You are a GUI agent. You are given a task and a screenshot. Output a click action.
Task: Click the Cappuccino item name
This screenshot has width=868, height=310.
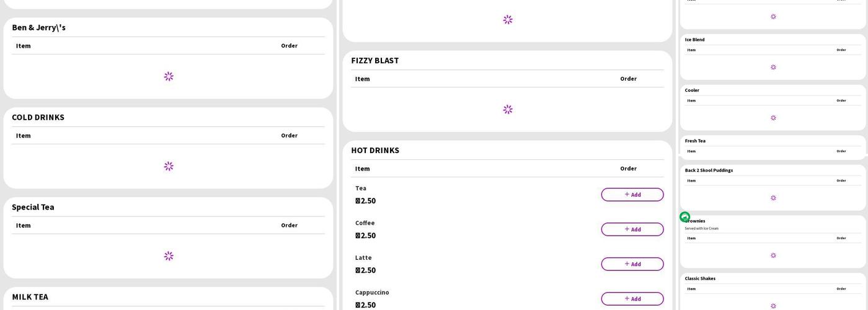pyautogui.click(x=372, y=292)
